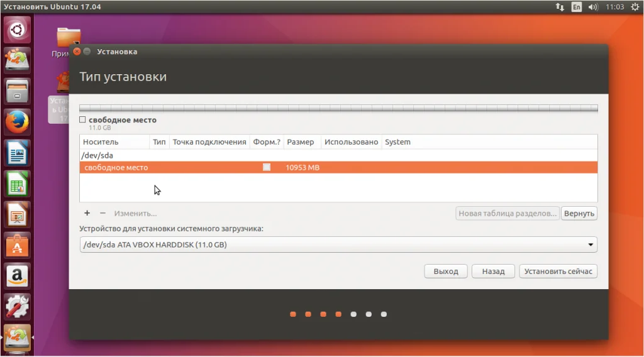Toggle format checkbox in свободное место row

(267, 167)
